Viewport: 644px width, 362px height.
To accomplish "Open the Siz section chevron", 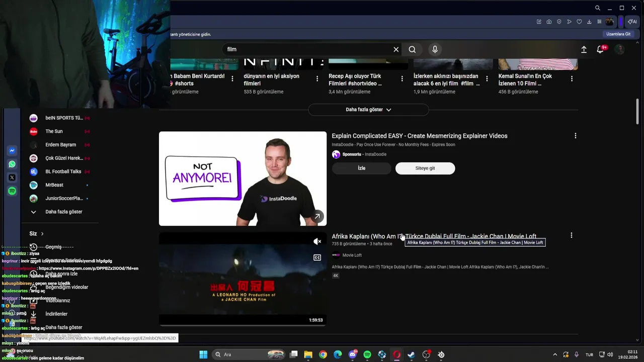I will coord(42,234).
